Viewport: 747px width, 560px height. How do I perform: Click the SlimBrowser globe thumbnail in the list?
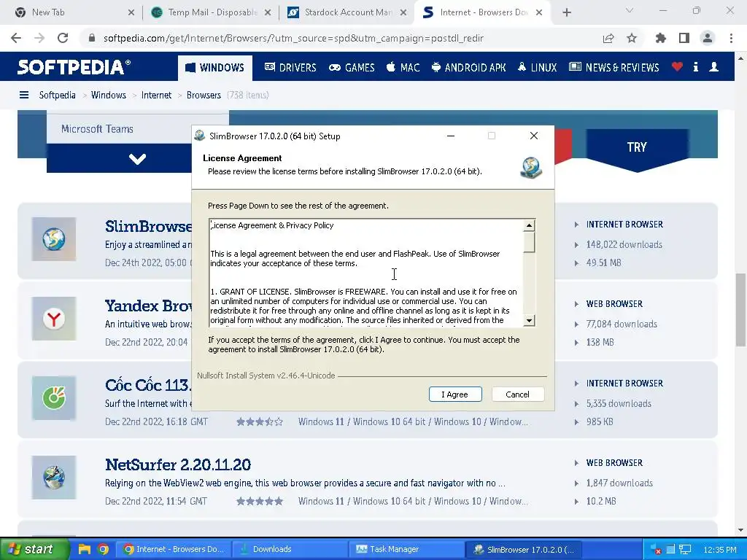[x=54, y=239]
